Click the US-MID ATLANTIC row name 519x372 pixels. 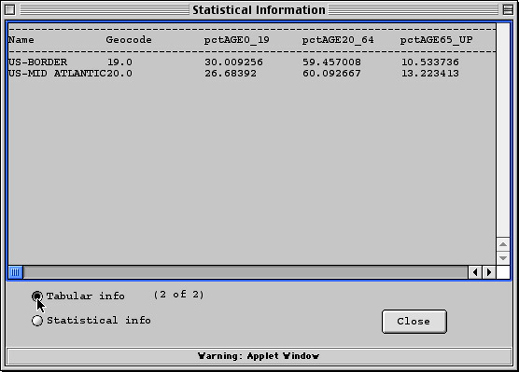point(57,73)
